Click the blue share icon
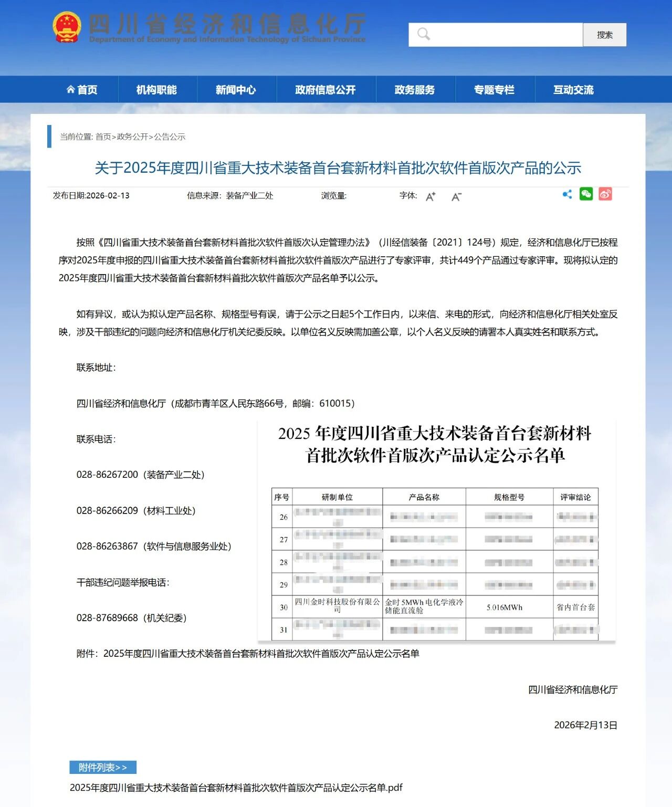This screenshot has width=672, height=807. coord(567,194)
